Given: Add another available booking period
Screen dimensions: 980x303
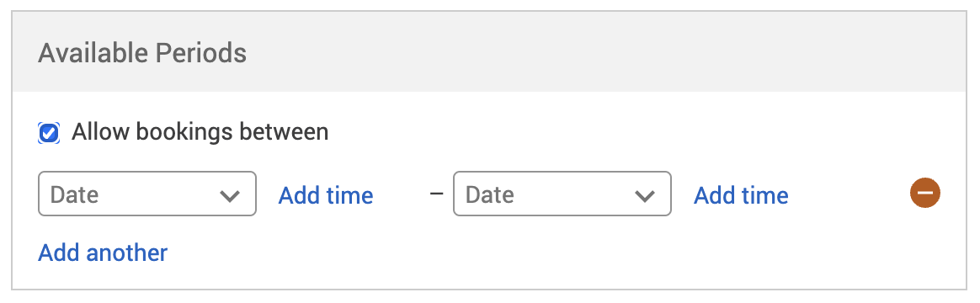Looking at the screenshot, I should point(103,252).
